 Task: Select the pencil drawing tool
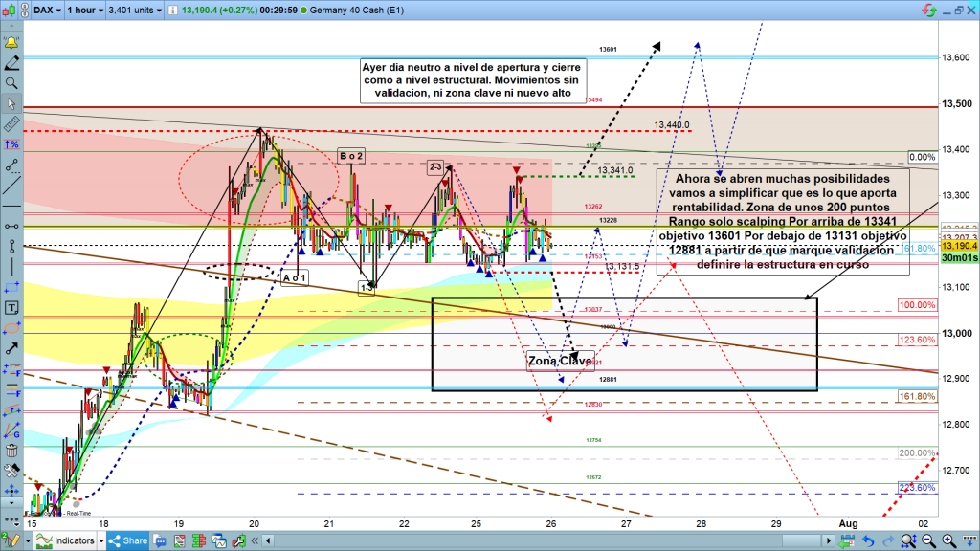coord(11,64)
